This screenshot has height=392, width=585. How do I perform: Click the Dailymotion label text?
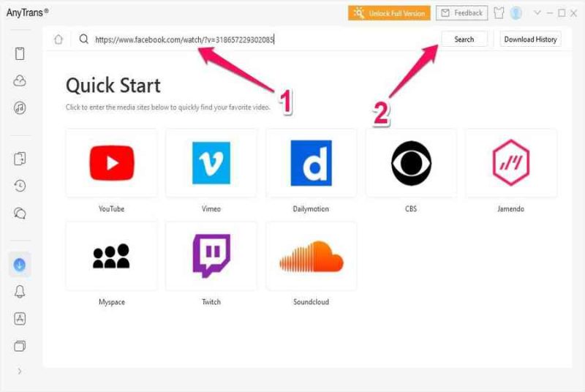[311, 209]
